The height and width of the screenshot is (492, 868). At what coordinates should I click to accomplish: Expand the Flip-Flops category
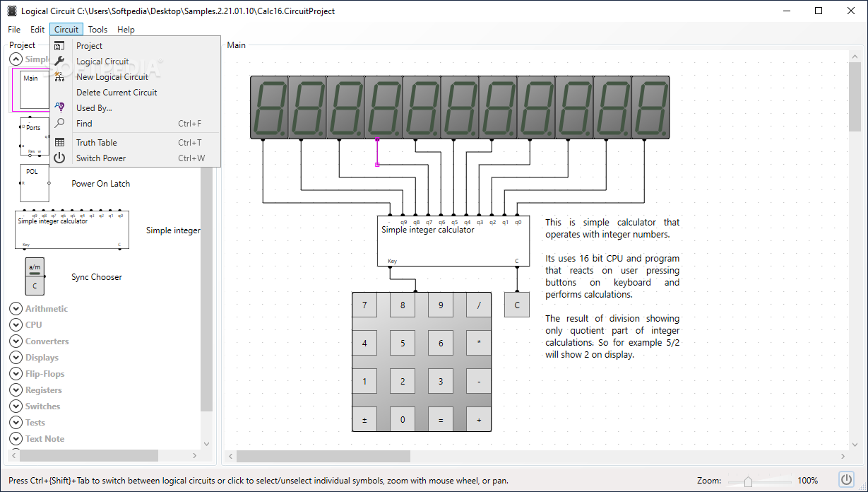pyautogui.click(x=16, y=373)
